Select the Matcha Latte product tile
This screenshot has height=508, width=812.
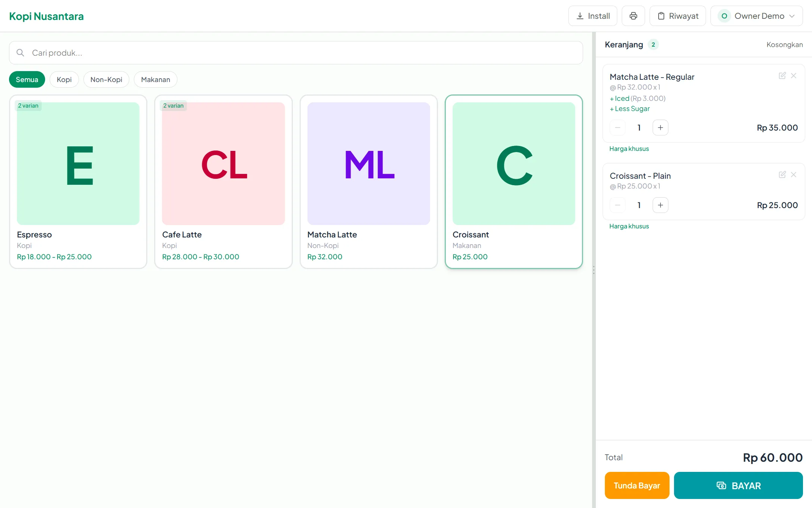click(369, 182)
